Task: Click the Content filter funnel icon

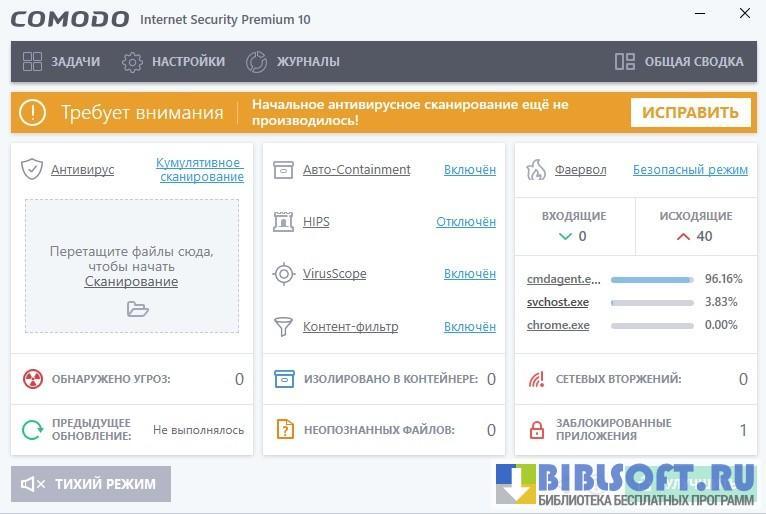Action: coord(284,326)
